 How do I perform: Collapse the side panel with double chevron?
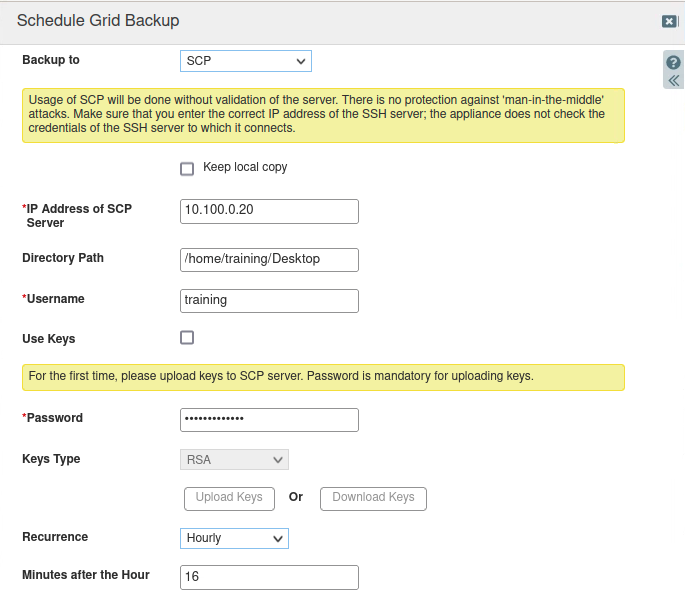point(673,80)
